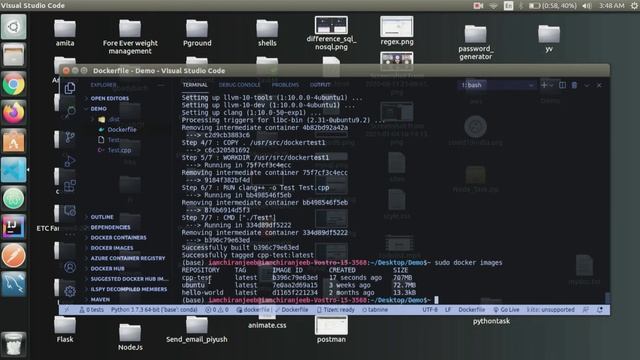The width and height of the screenshot is (640, 360).
Task: Open the battery indicator menu
Action: [552, 5]
